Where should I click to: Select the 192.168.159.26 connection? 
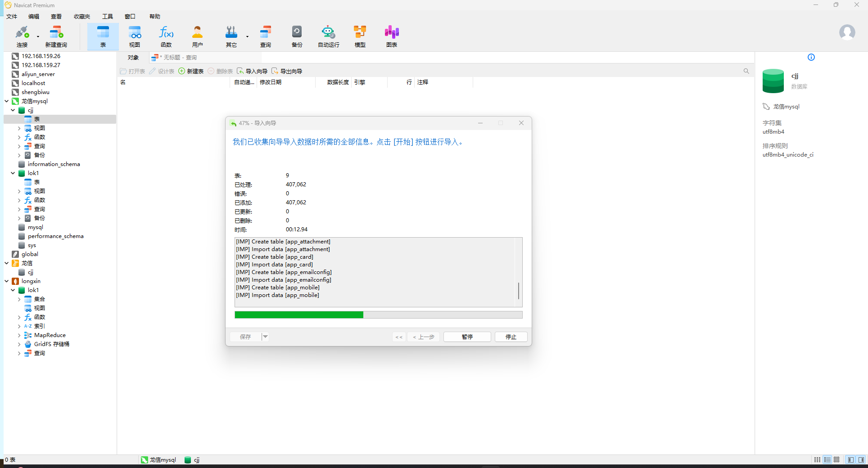point(41,56)
